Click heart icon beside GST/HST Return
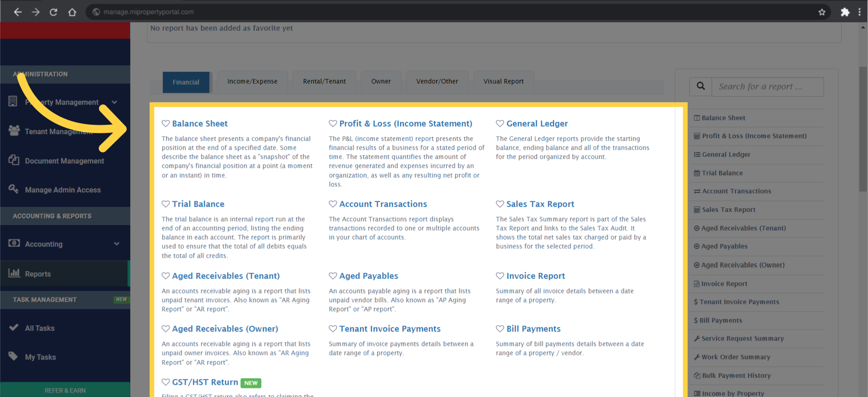 [x=166, y=382]
